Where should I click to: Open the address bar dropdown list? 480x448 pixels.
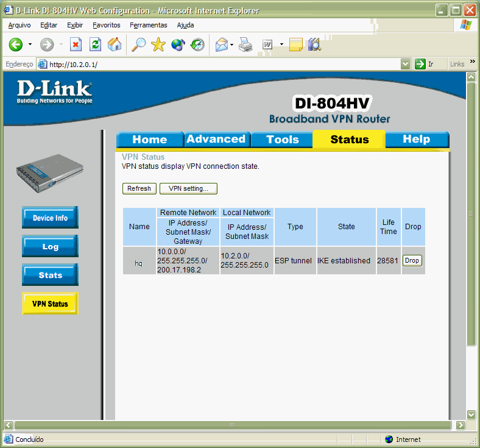[406, 64]
